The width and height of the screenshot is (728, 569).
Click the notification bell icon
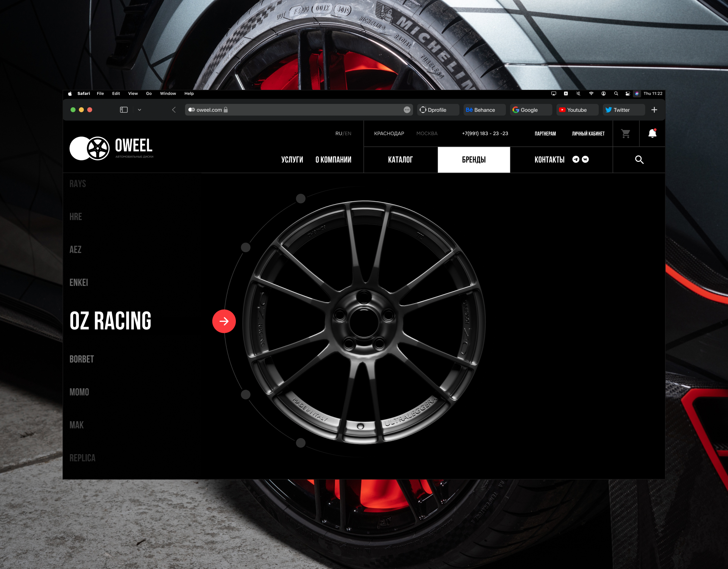click(x=652, y=133)
